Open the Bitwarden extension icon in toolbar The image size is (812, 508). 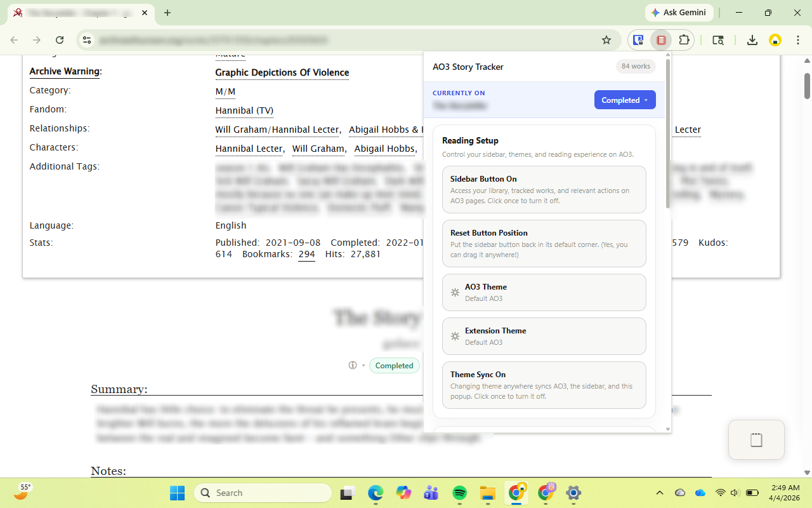[x=638, y=40]
